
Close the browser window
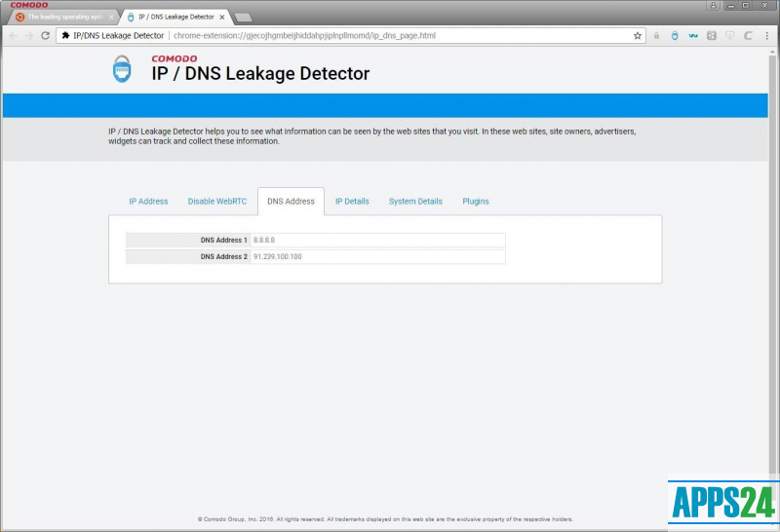765,5
